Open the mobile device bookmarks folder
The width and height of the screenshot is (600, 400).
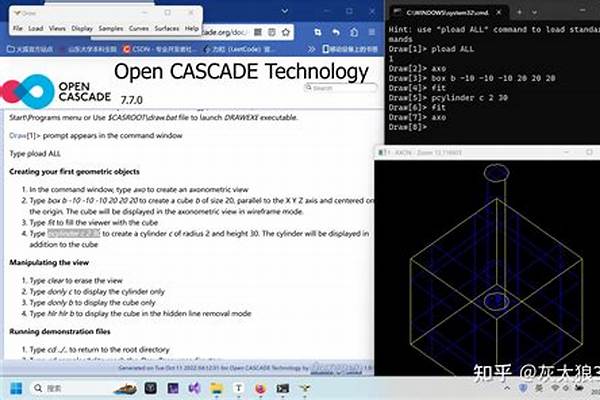click(350, 49)
